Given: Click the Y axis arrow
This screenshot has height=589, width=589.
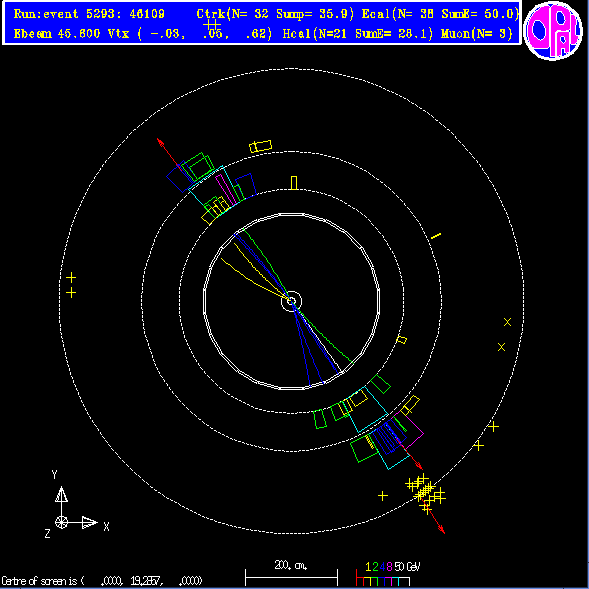Looking at the screenshot, I should (61, 495).
